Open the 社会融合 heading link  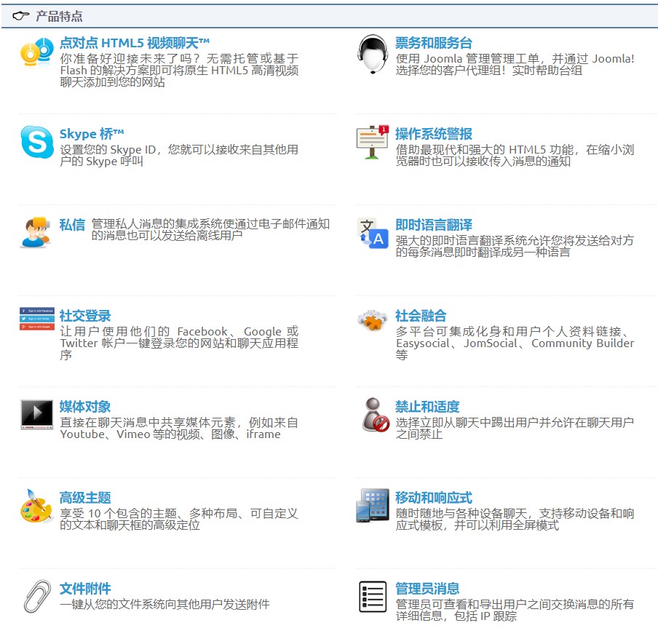tap(421, 316)
